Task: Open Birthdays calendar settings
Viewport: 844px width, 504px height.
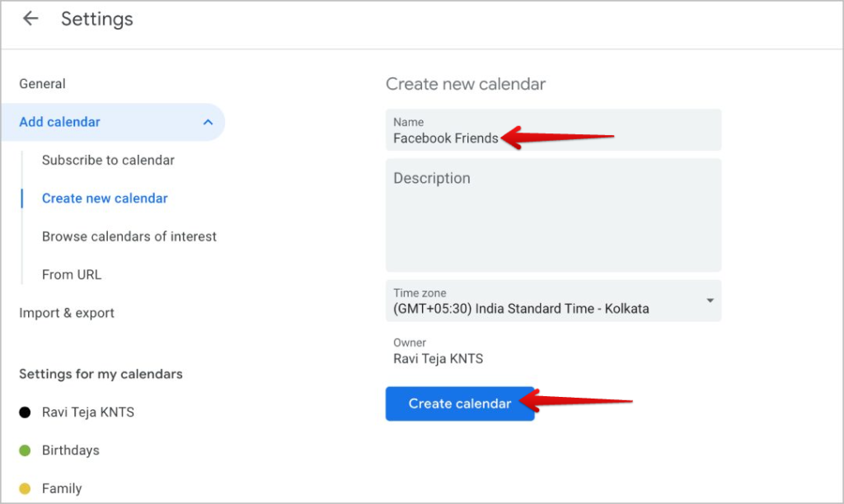Action: 71,450
